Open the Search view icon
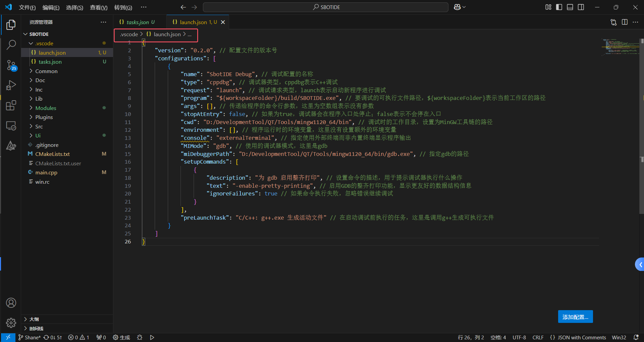This screenshot has height=342, width=644. [x=11, y=45]
